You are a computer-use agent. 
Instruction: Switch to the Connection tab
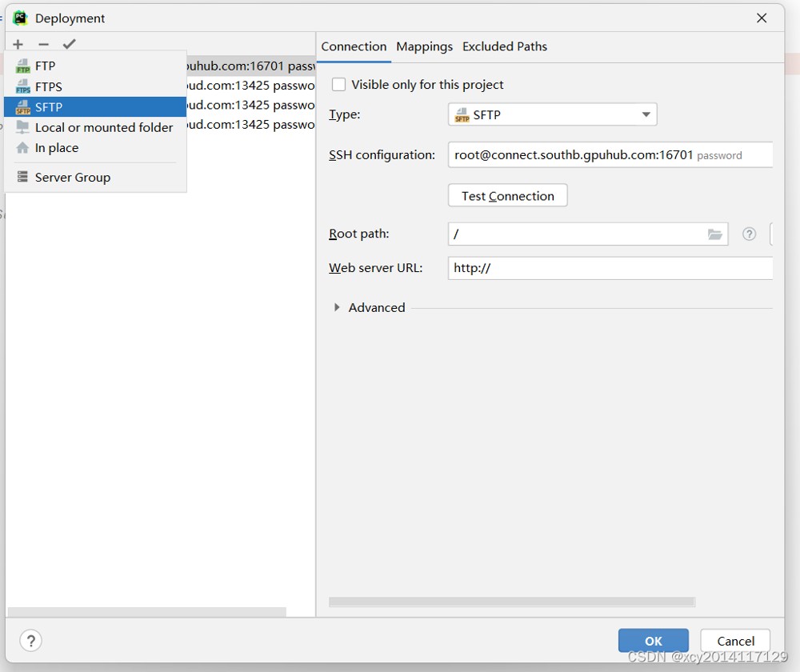[x=354, y=46]
